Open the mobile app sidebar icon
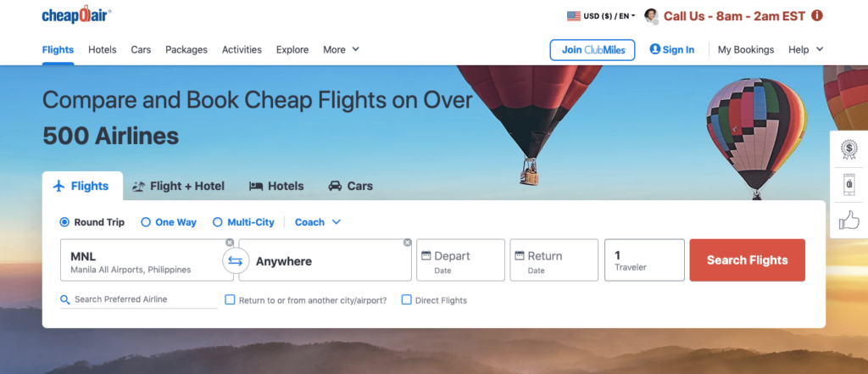This screenshot has width=868, height=374. click(849, 184)
